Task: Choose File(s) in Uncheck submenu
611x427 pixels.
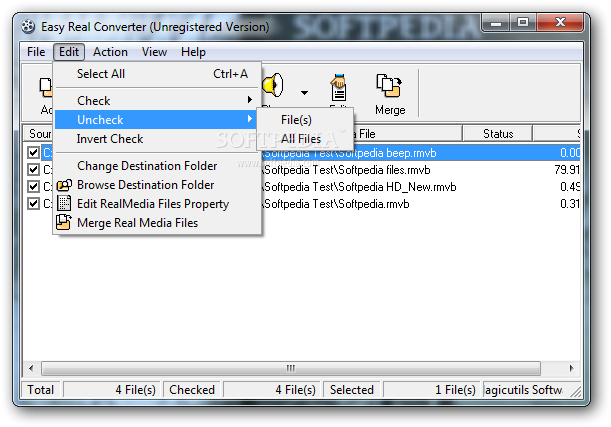Action: (x=305, y=120)
